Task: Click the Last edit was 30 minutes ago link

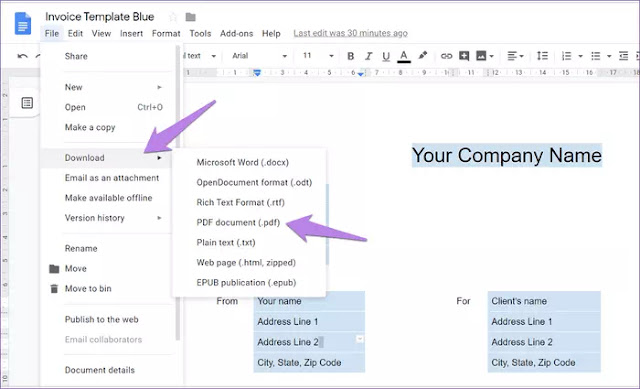Action: click(350, 33)
